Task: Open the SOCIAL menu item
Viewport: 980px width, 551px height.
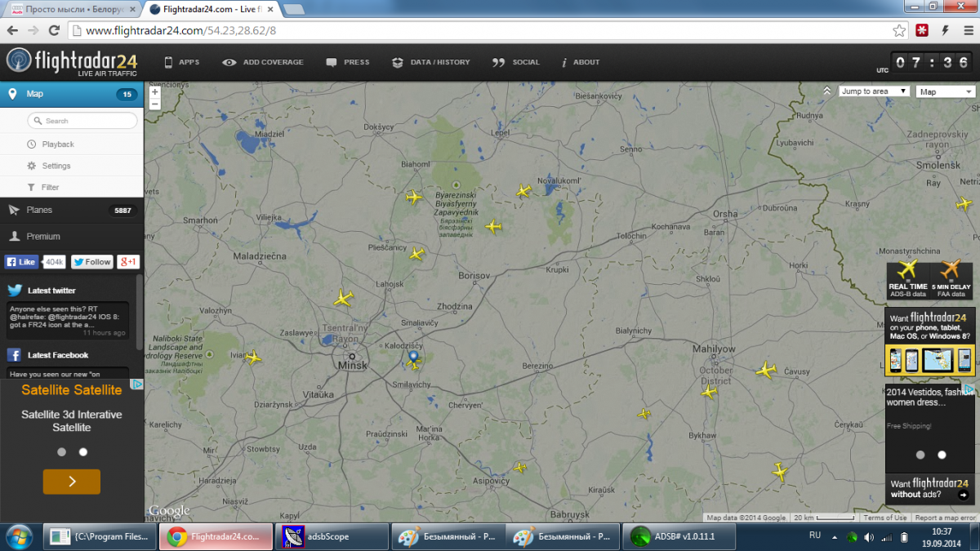Action: [516, 62]
